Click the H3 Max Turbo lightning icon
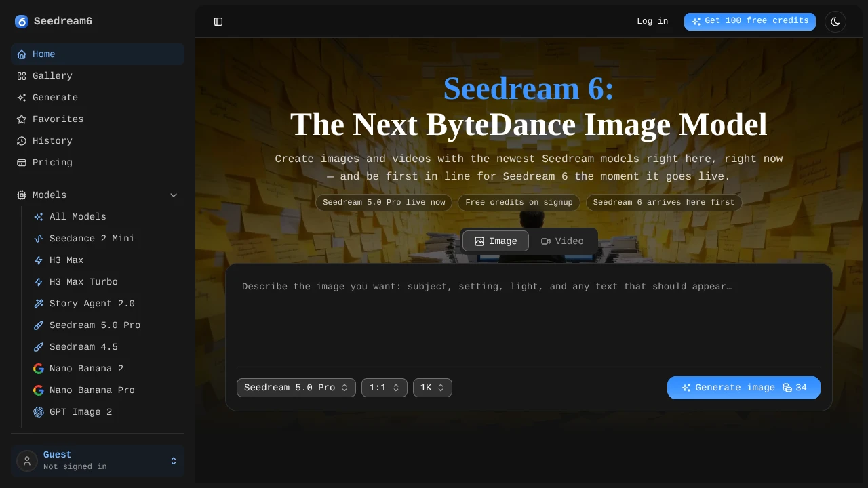The width and height of the screenshot is (868, 488). [x=39, y=282]
